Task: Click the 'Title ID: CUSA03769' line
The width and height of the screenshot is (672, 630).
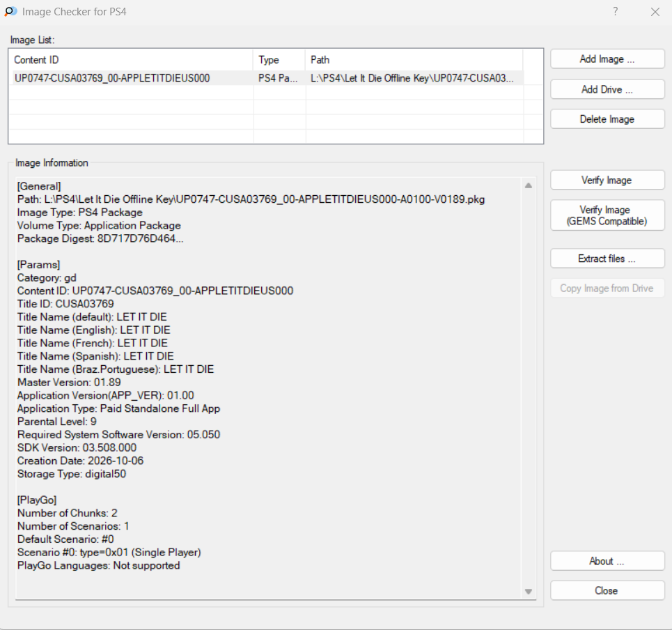Action: (x=65, y=304)
